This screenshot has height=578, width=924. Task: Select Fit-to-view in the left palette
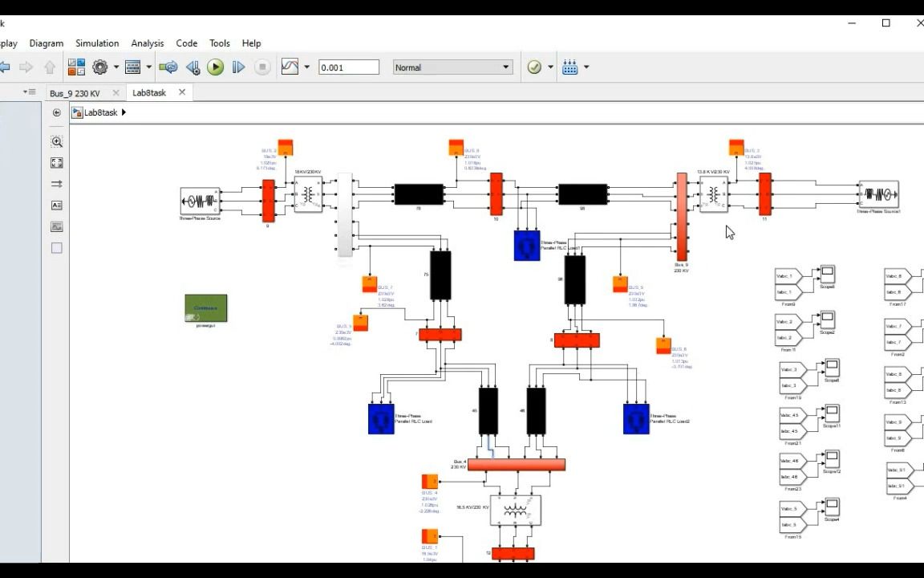56,162
